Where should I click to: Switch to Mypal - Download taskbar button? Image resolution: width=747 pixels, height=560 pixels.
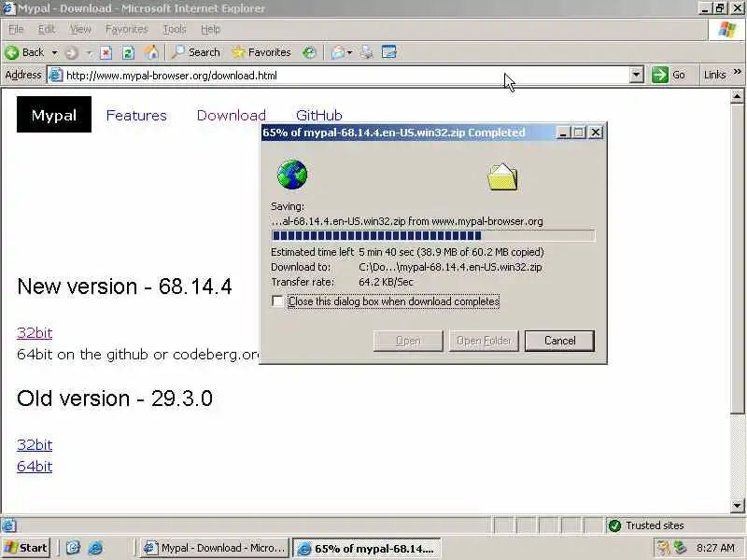click(x=214, y=548)
